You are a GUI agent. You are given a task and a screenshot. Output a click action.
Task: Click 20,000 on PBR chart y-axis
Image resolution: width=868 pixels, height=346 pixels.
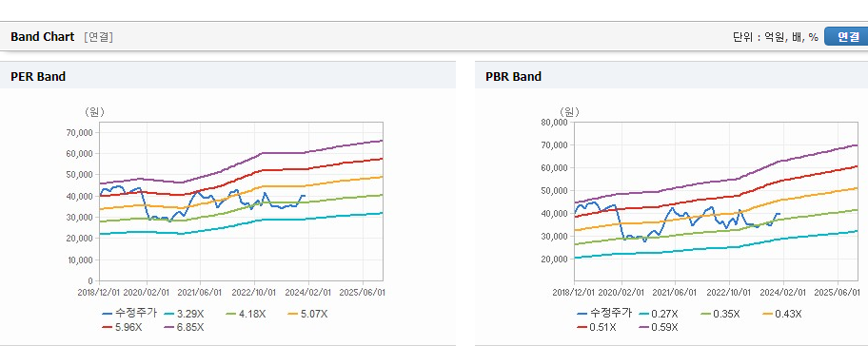555,259
